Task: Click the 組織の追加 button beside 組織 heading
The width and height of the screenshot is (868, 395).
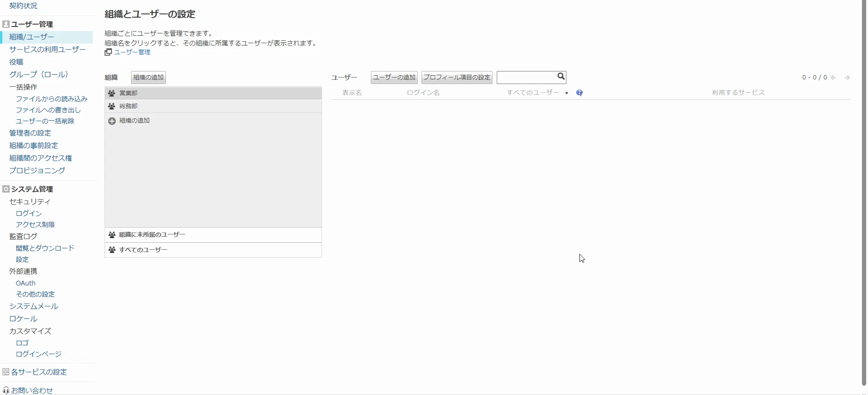Action: pos(149,78)
